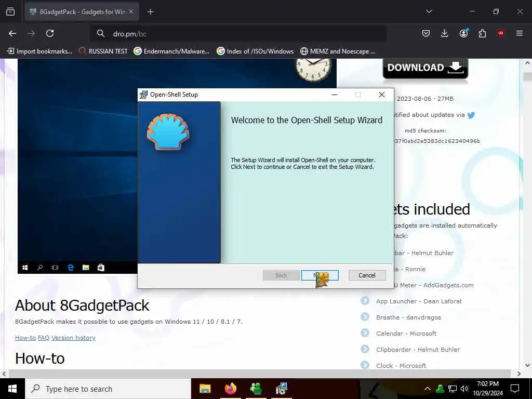The height and width of the screenshot is (399, 532).
Task: Open Save to Pocket icon
Action: click(426, 33)
